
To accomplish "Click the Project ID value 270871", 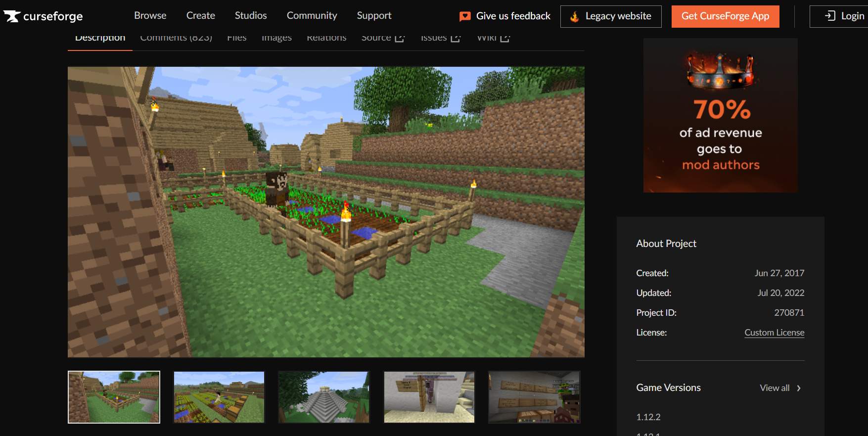I will (789, 313).
